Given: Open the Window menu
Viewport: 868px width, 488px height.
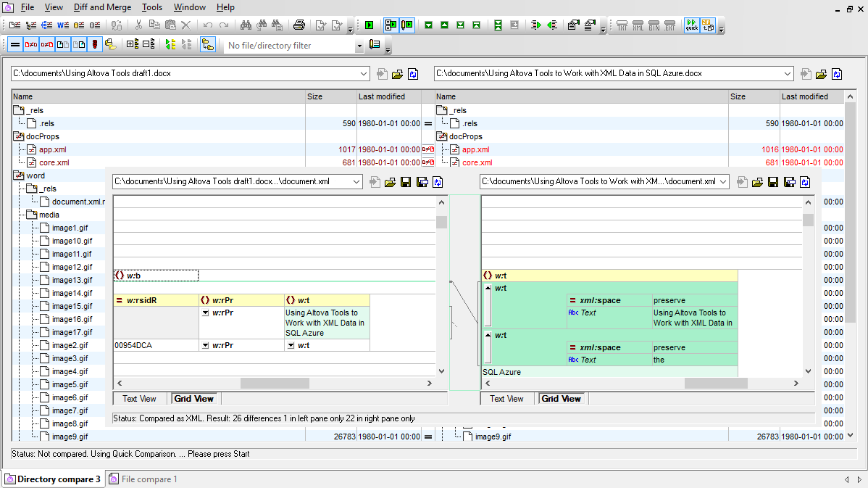Looking at the screenshot, I should (189, 7).
